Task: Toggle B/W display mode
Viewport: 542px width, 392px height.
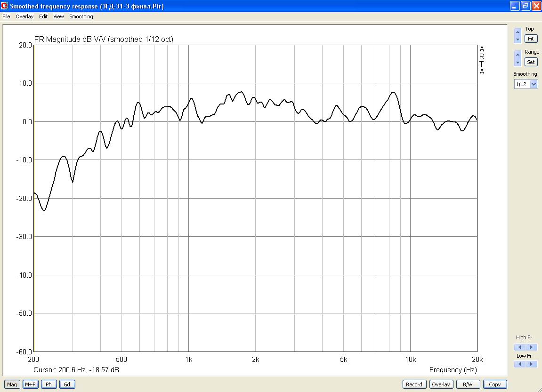Action: (x=468, y=384)
